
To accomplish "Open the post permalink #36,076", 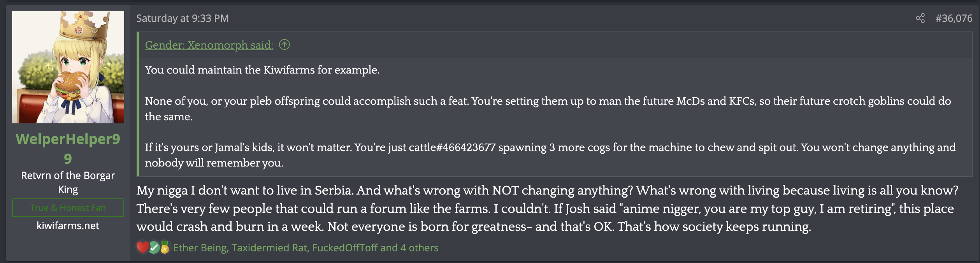I will coord(954,18).
